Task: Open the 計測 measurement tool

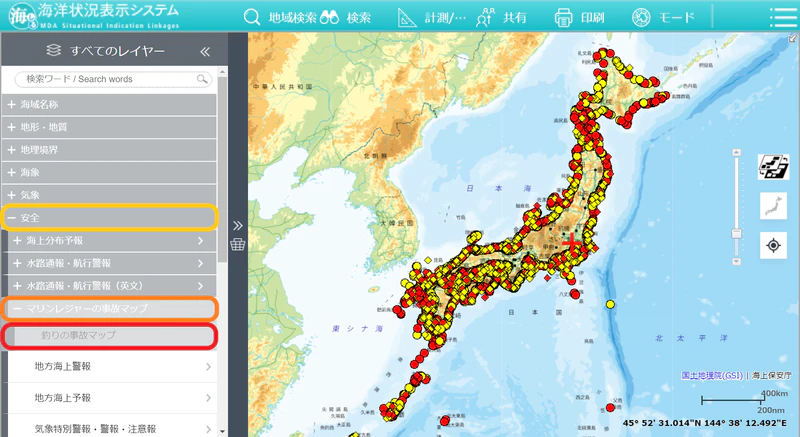Action: point(432,17)
